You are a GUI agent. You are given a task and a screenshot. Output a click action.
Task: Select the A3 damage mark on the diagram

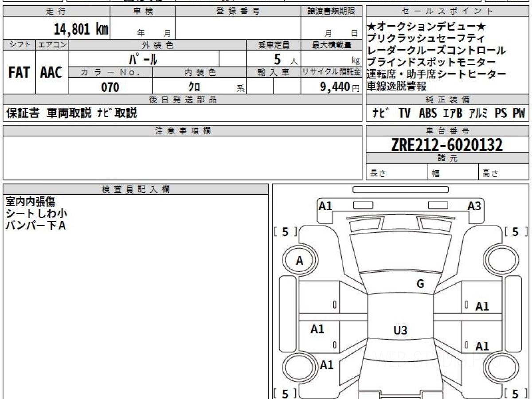pyautogui.click(x=475, y=205)
